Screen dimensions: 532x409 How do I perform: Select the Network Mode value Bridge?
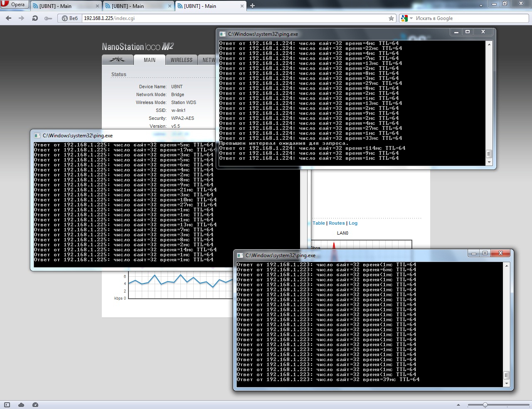[x=177, y=94]
